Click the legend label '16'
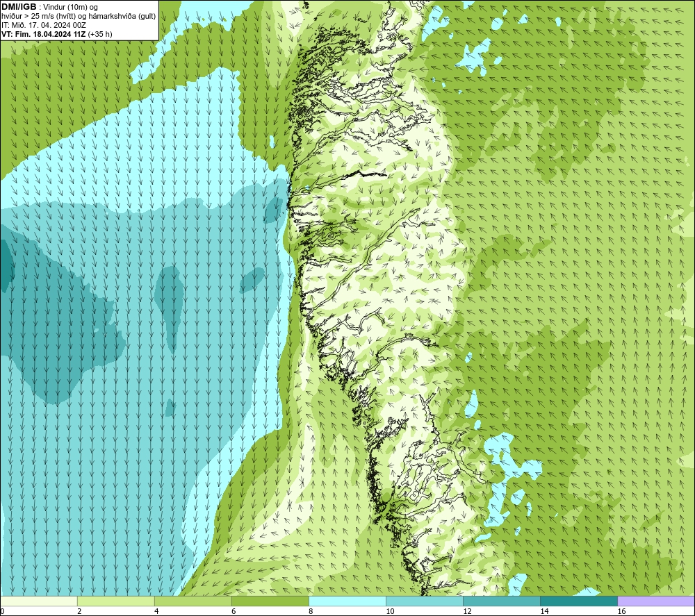 click(621, 611)
